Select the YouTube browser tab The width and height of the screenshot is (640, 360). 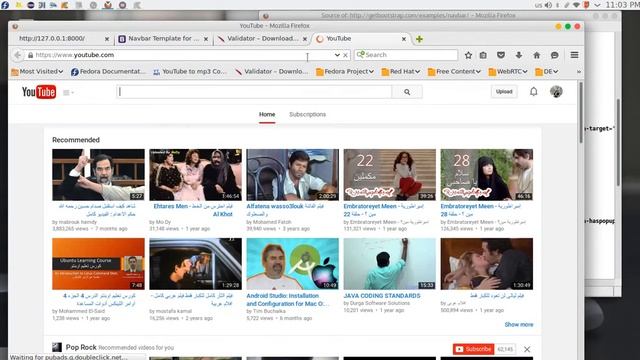(x=361, y=39)
